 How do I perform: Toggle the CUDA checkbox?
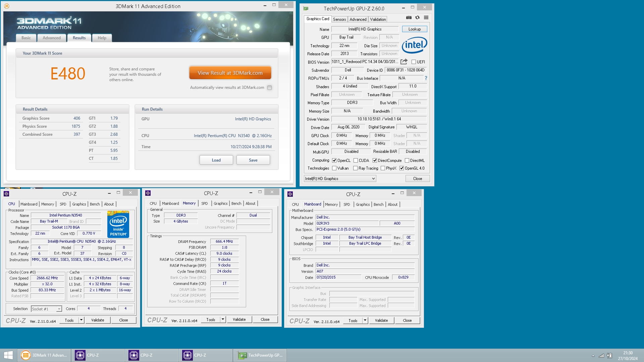[356, 161]
